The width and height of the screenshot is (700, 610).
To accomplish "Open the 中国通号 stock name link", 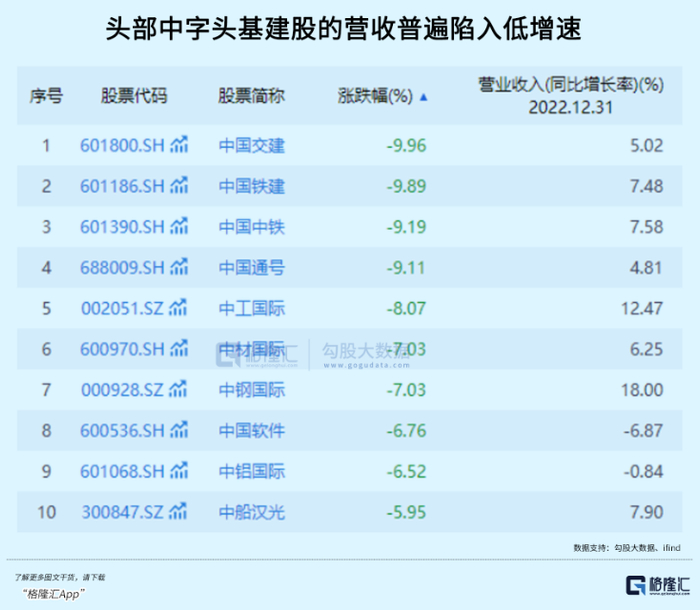I will 252,268.
